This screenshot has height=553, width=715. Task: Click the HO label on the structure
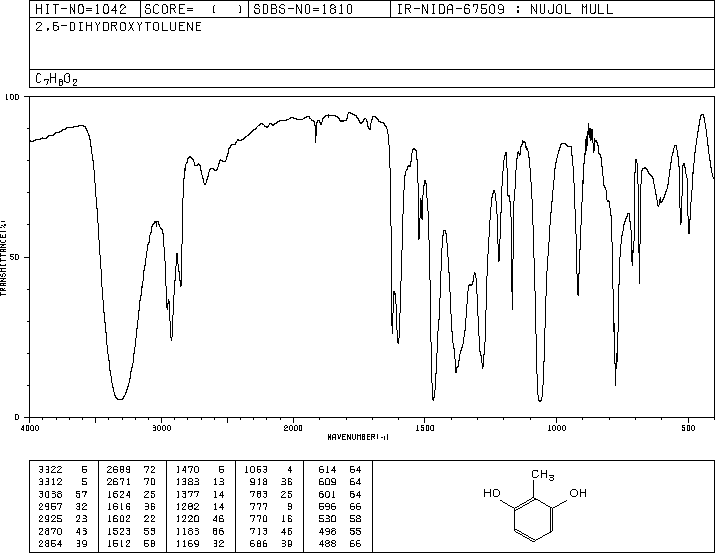(492, 493)
